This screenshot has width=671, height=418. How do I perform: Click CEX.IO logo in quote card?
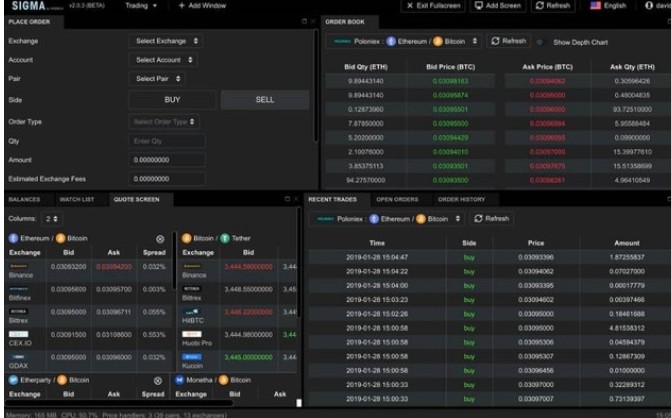18,334
